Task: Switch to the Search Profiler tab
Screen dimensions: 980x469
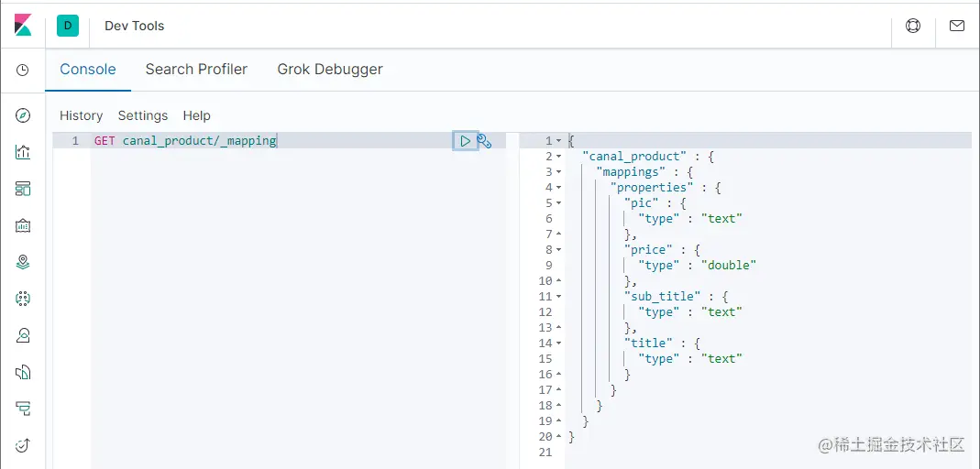Action: click(x=196, y=70)
